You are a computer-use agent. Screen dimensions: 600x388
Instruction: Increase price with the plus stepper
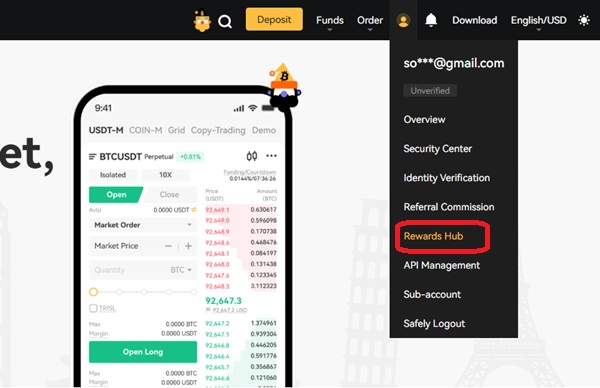point(188,246)
